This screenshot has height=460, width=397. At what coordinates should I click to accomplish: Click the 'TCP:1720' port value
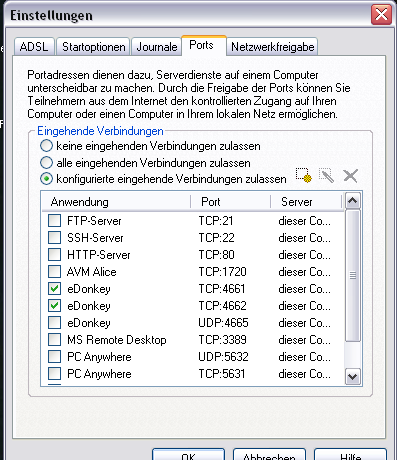pos(222,272)
